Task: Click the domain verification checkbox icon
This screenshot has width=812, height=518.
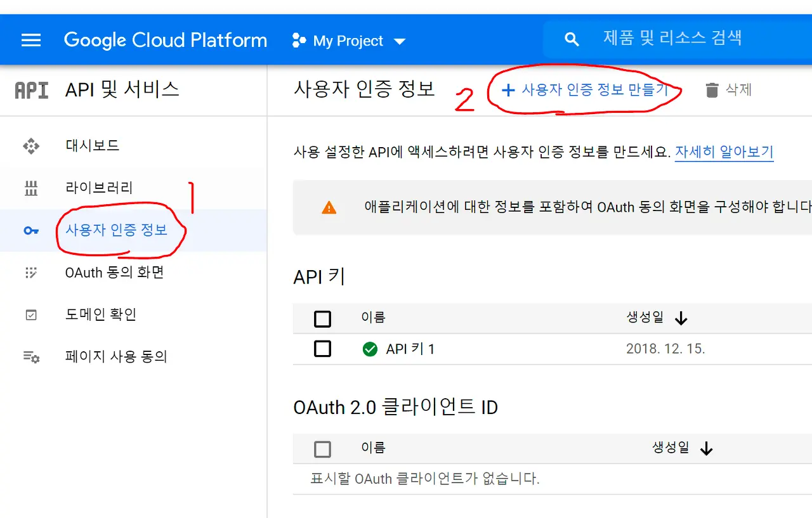Action: coord(31,315)
